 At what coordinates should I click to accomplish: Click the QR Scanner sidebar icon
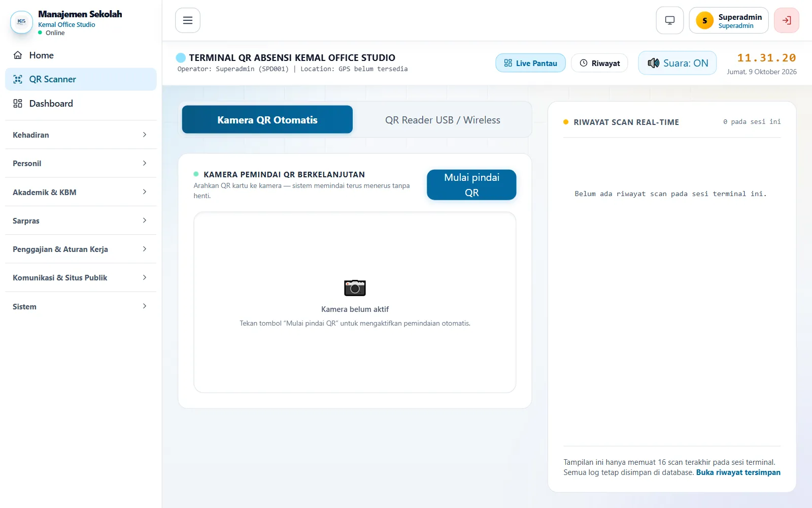coord(18,79)
